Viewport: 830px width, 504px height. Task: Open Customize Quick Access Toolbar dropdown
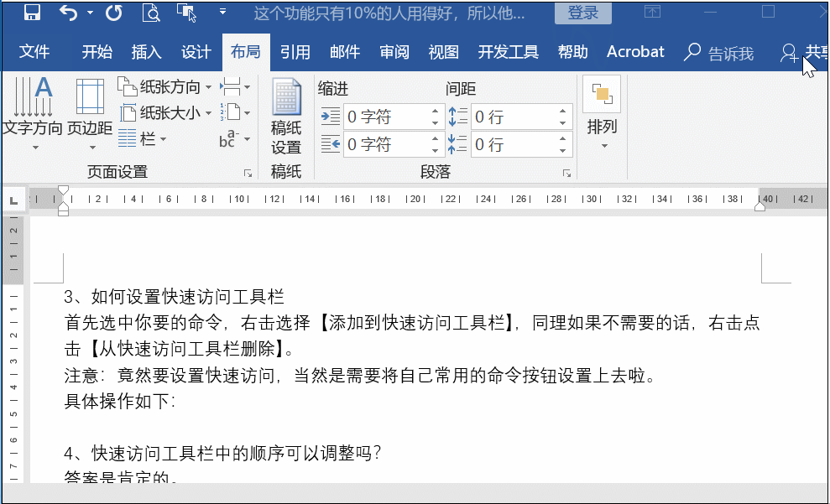[223, 12]
